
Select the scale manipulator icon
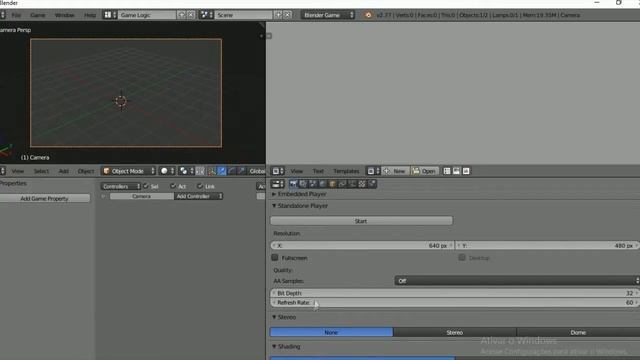click(241, 171)
